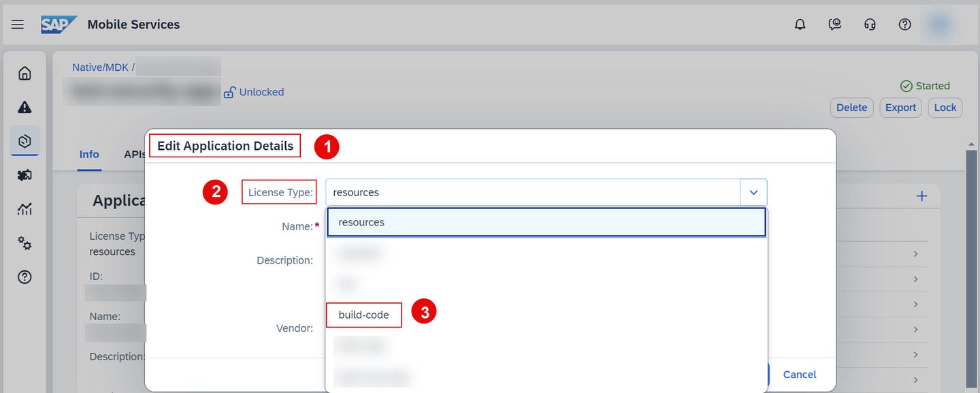Open notifications bell
This screenshot has height=393, width=980.
click(x=800, y=25)
